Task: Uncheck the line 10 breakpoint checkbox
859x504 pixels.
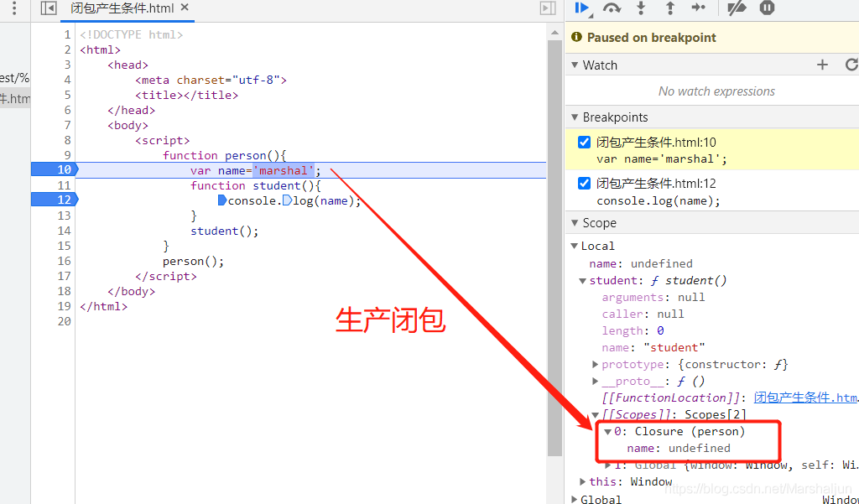Action: click(584, 142)
